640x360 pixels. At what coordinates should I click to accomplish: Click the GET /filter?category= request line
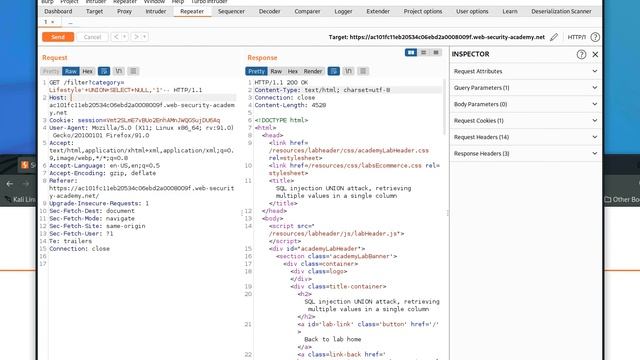click(125, 86)
